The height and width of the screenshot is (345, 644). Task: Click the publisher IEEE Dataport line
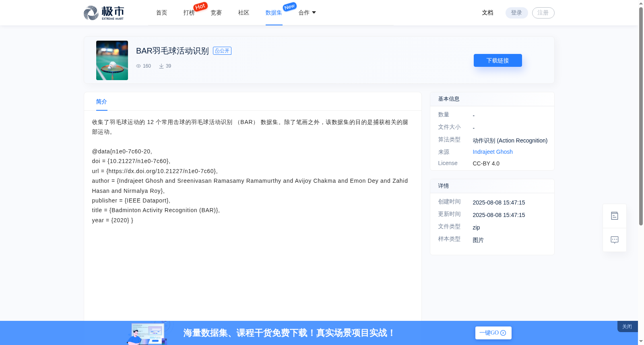pos(131,200)
